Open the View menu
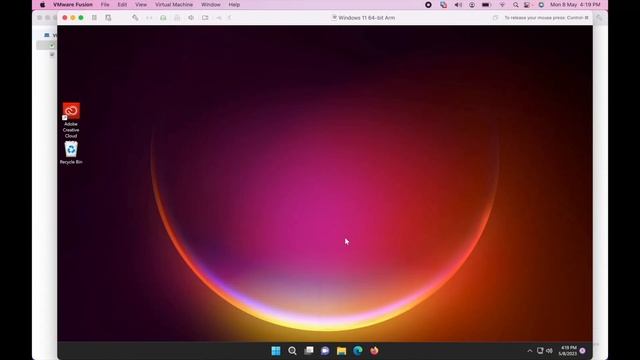640x360 pixels. (141, 5)
